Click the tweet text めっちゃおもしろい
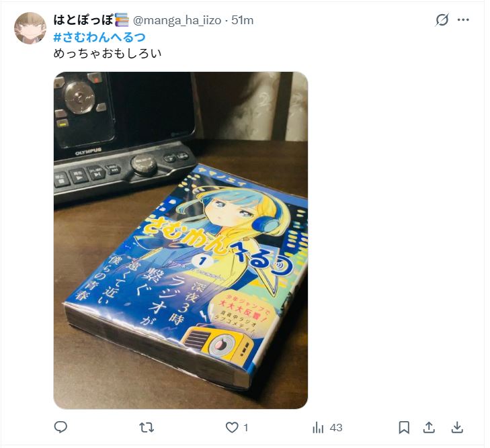Screen dimensions: 490x448 [108, 54]
